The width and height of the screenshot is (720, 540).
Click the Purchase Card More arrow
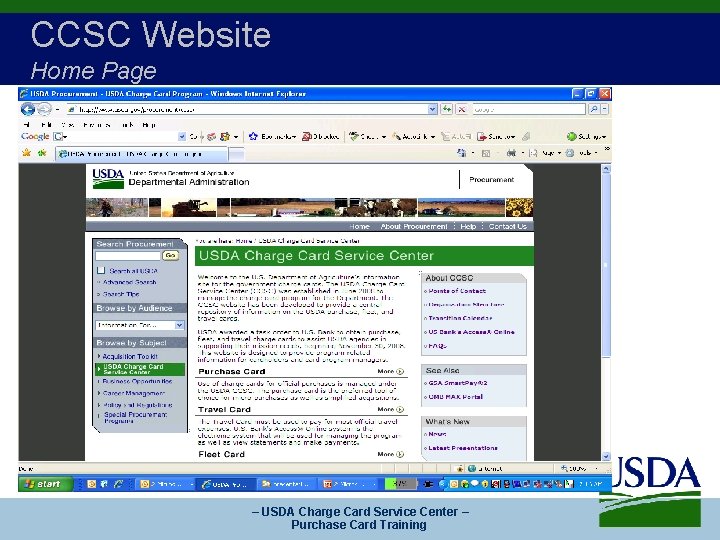pos(400,371)
